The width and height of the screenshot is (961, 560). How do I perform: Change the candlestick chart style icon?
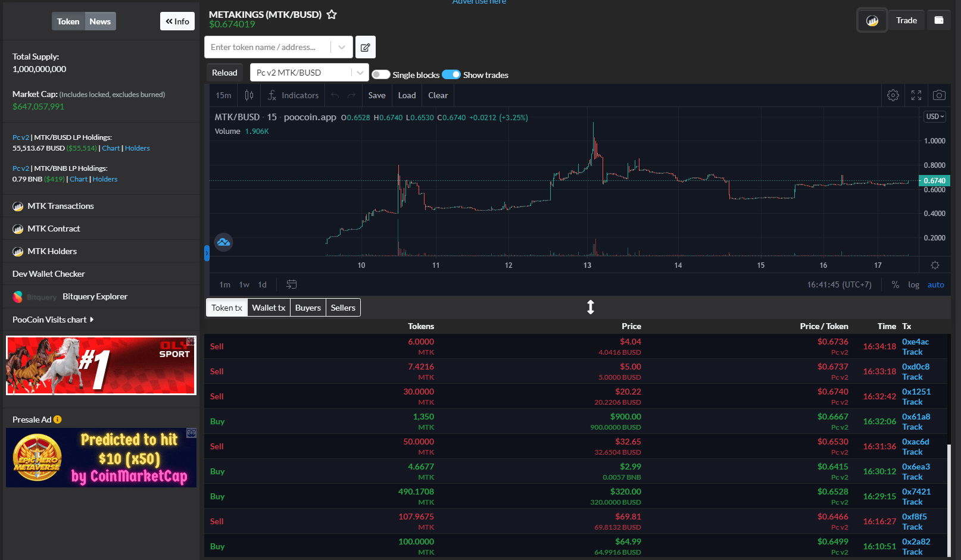[x=249, y=95]
